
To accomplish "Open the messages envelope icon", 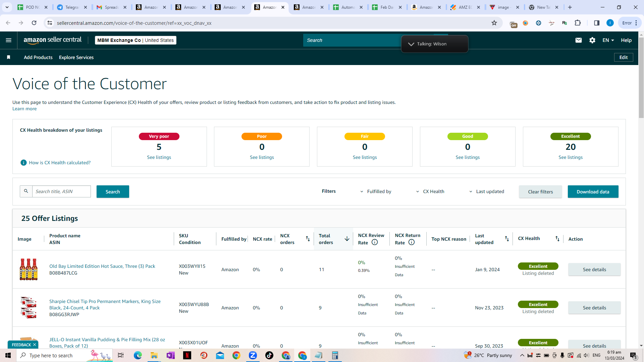I will pos(579,40).
